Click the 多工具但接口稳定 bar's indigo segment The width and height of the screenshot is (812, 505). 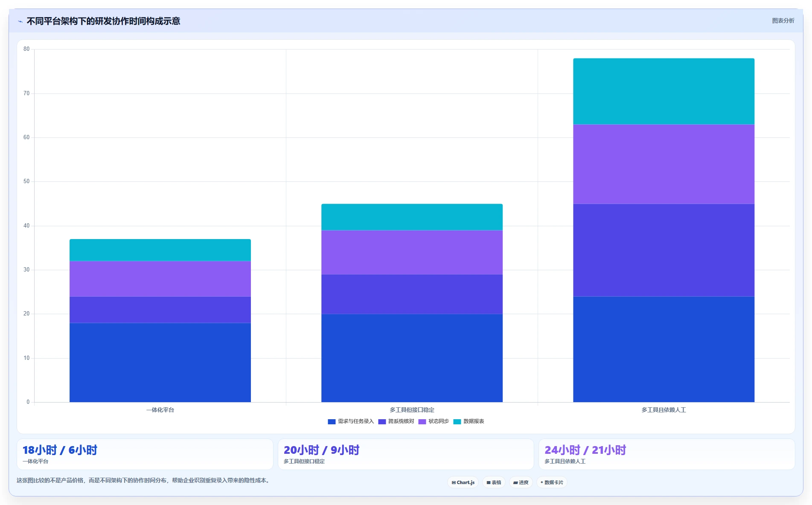412,294
